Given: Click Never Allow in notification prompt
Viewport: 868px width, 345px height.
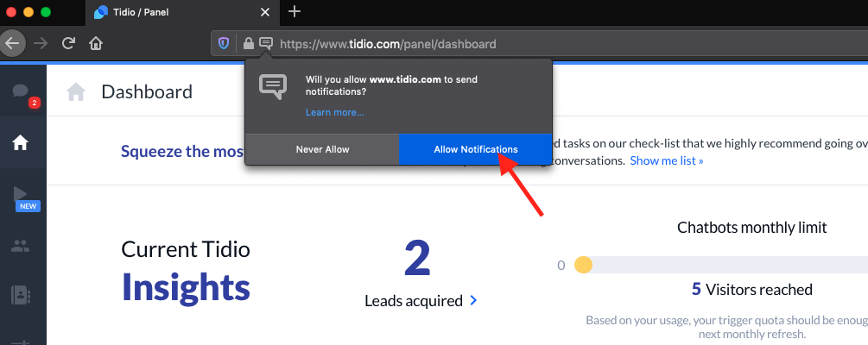Looking at the screenshot, I should coord(322,149).
